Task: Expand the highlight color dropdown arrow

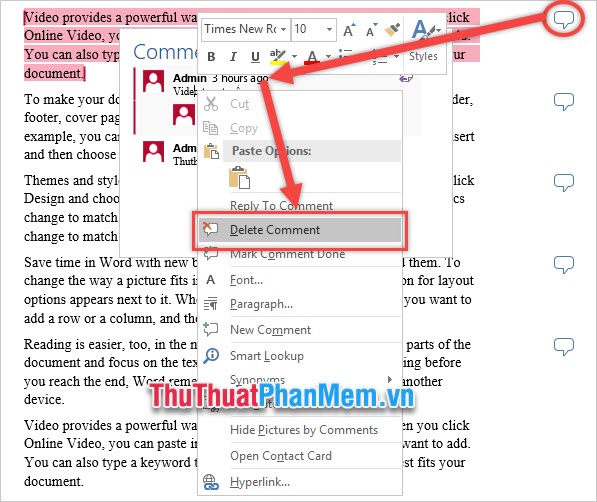Action: click(x=294, y=56)
